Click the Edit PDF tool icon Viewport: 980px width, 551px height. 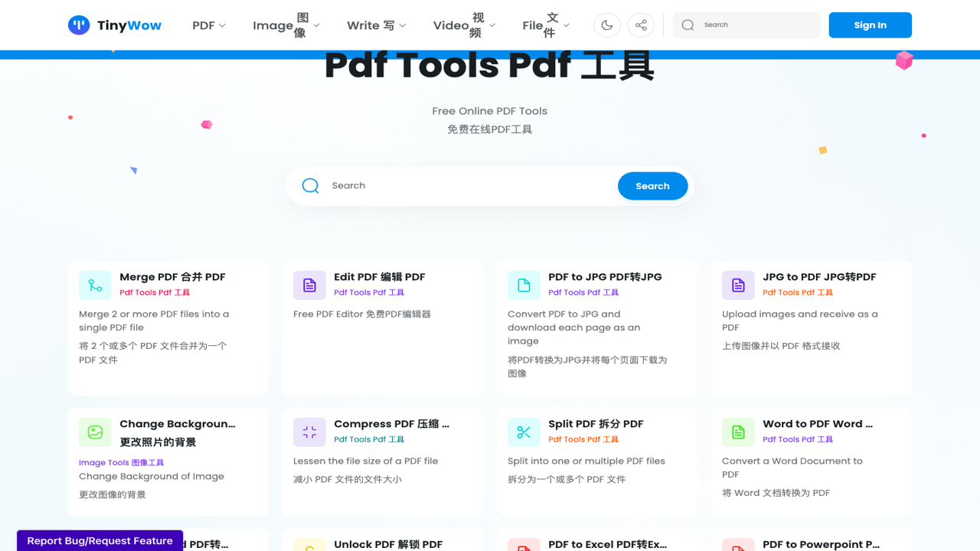click(309, 285)
